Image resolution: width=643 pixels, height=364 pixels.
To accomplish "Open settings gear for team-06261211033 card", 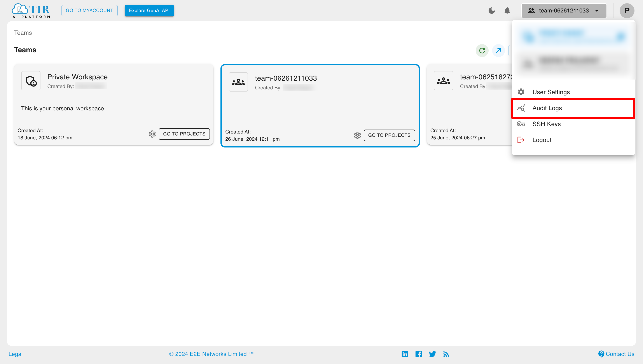I will 357,135.
